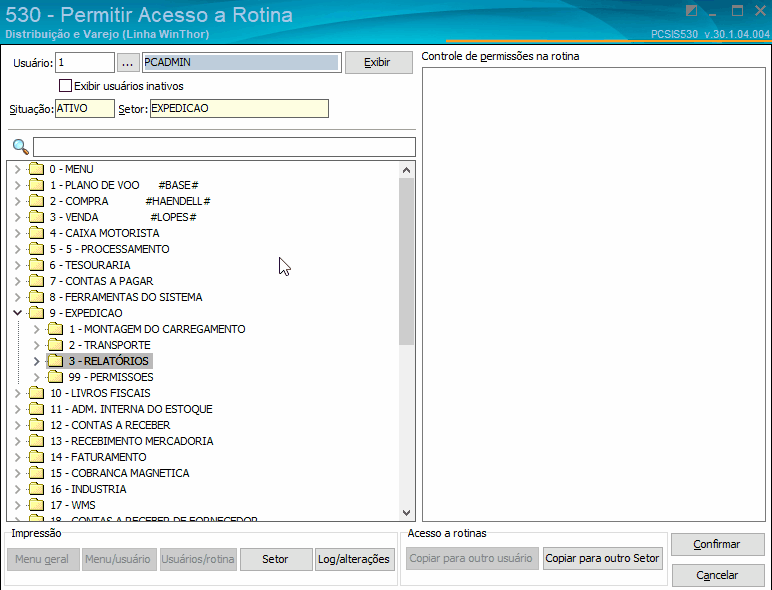Click the folder icon of 3 - VENDA

36,217
